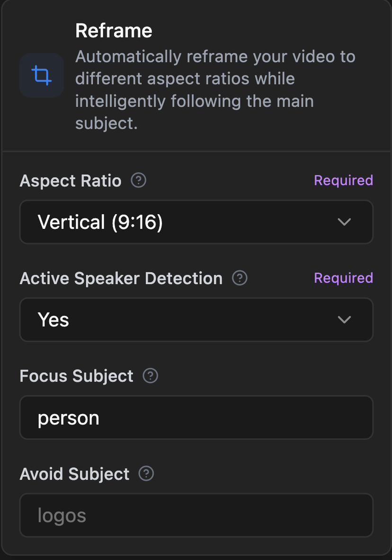Click the Reframe description paragraph text
392x560 pixels.
tap(215, 90)
